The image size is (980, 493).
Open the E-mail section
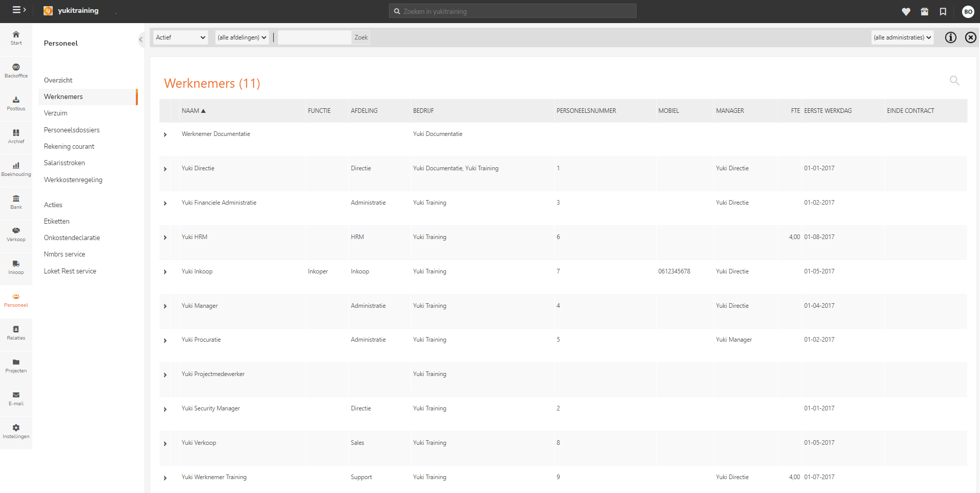click(x=16, y=399)
